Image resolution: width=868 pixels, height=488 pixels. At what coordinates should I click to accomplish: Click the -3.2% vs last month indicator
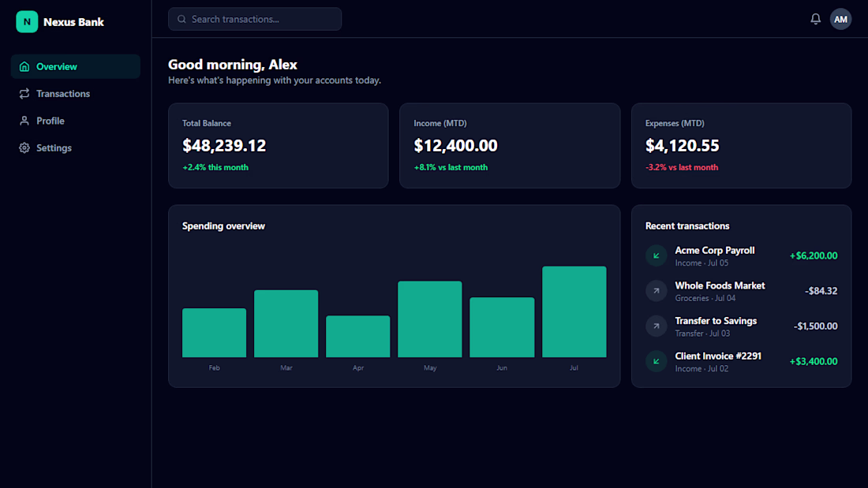[682, 167]
